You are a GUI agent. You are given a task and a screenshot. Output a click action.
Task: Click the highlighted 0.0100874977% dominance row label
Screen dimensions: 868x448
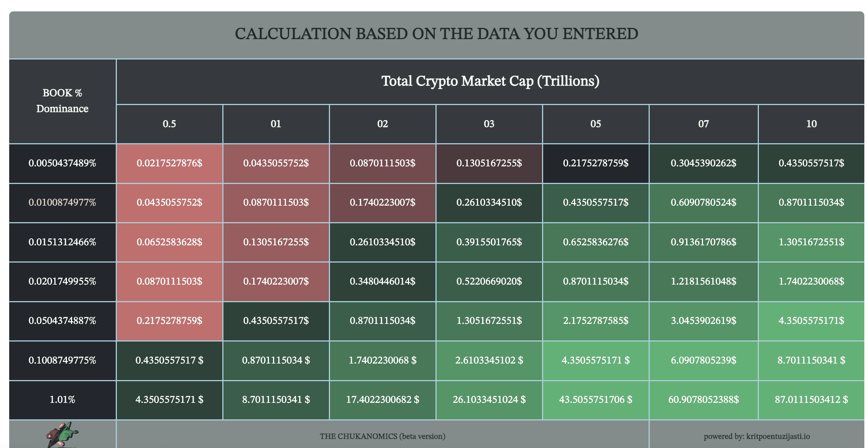[62, 202]
